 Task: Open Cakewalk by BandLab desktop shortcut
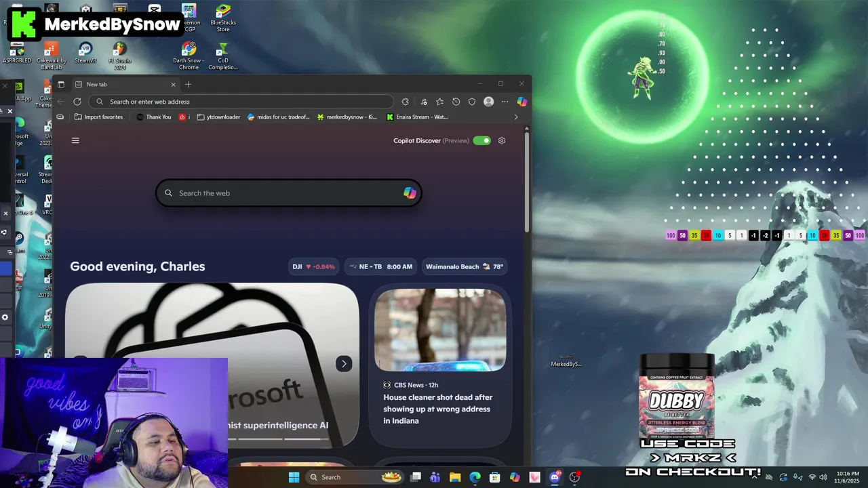point(52,56)
